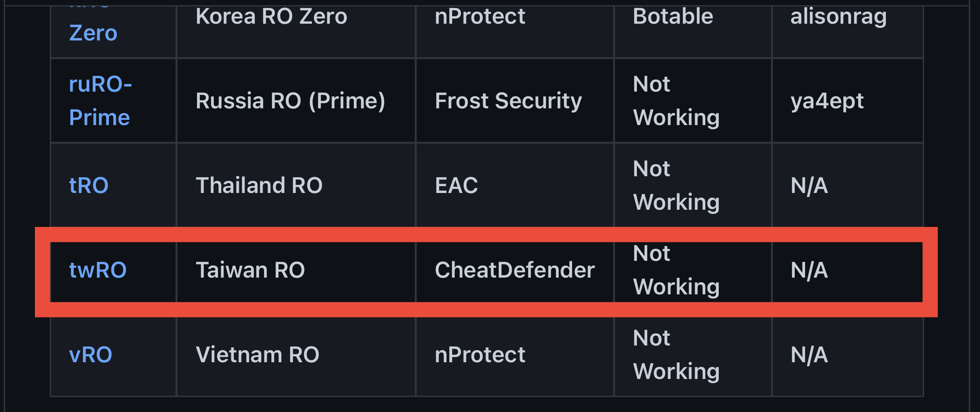The image size is (980, 412).
Task: Select the EAC protection cell
Action: [x=455, y=185]
